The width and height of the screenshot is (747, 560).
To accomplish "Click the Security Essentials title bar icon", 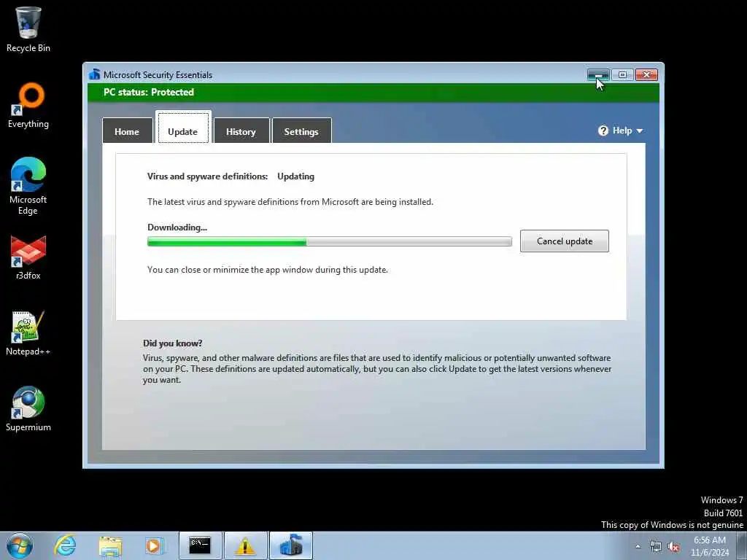I will pyautogui.click(x=94, y=74).
